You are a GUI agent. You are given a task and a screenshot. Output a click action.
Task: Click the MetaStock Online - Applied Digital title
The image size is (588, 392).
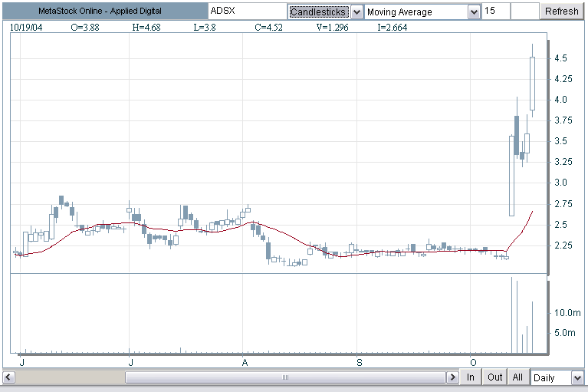(x=100, y=12)
